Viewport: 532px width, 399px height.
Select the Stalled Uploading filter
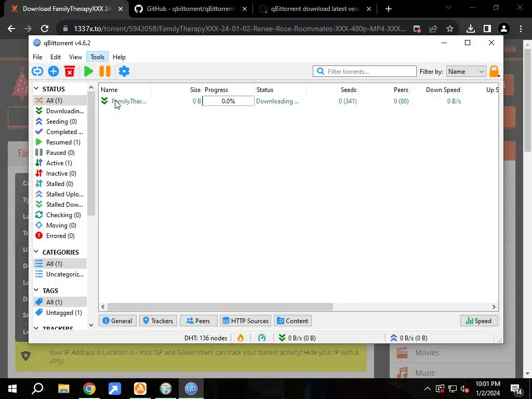point(60,194)
